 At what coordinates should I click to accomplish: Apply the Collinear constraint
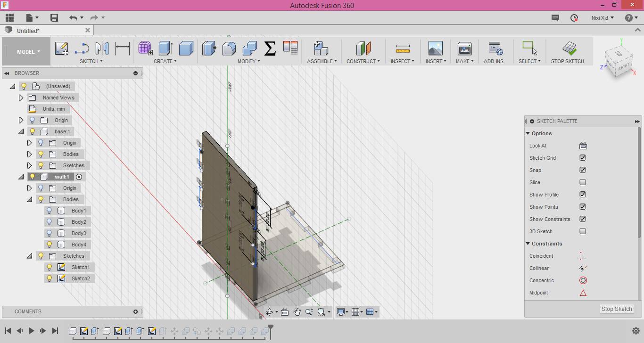(583, 268)
